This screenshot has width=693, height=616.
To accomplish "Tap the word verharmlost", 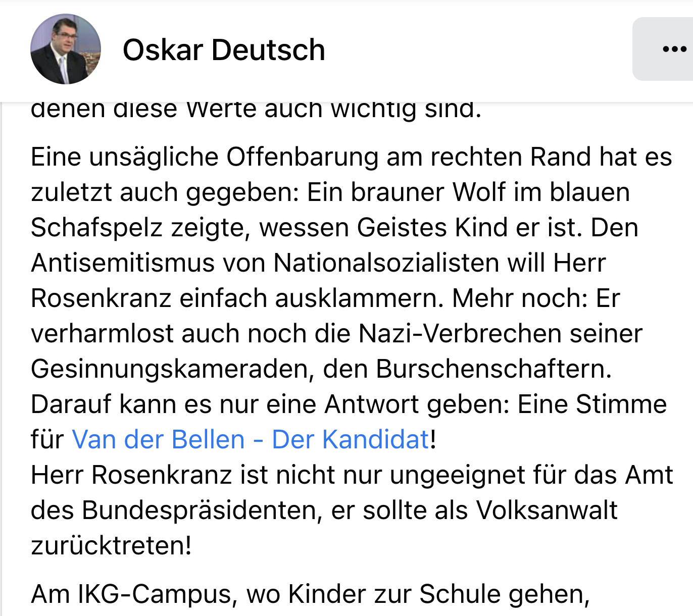I will click(x=102, y=334).
